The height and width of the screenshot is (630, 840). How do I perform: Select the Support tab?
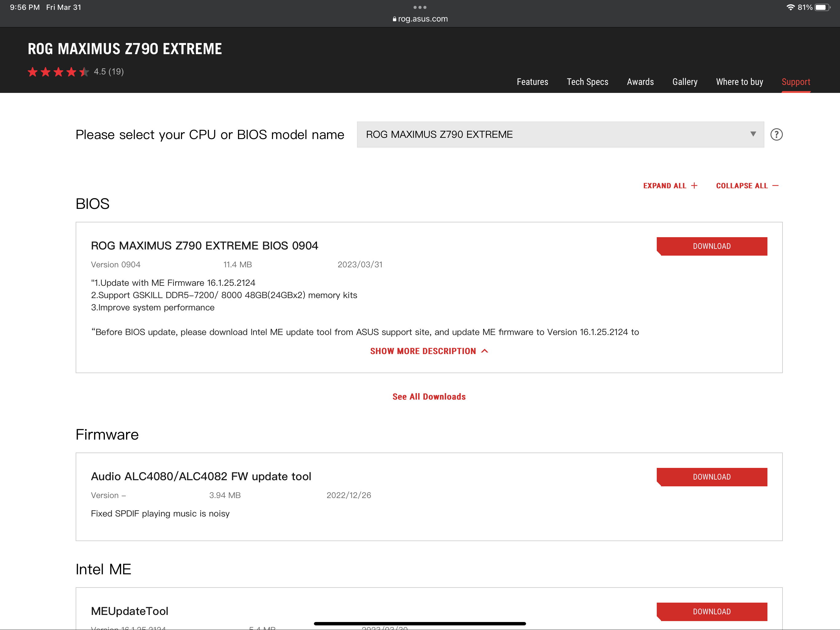(x=795, y=82)
